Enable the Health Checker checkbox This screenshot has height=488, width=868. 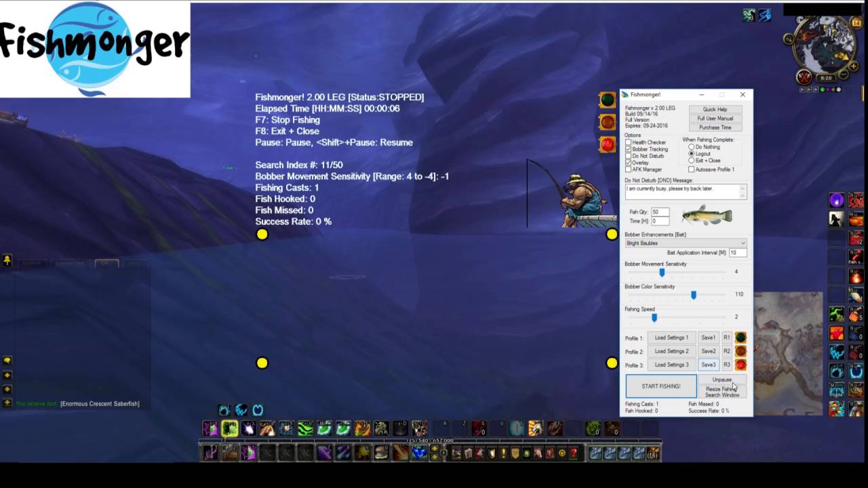(x=628, y=142)
